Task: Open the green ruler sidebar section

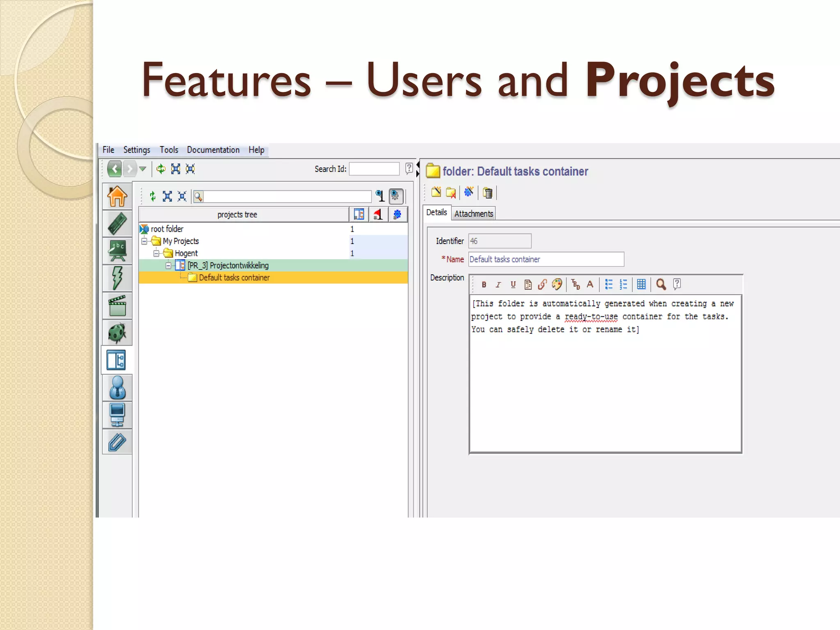Action: click(117, 224)
